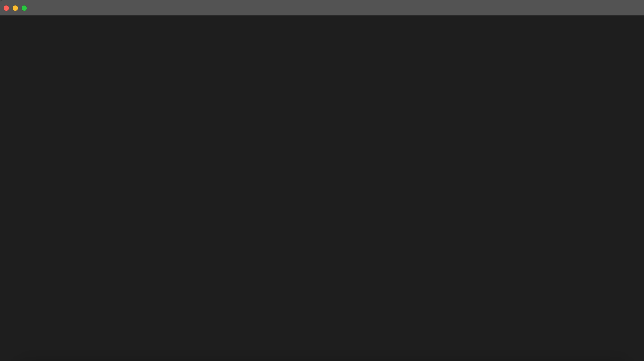Focus the blank dark content area

coord(322,188)
